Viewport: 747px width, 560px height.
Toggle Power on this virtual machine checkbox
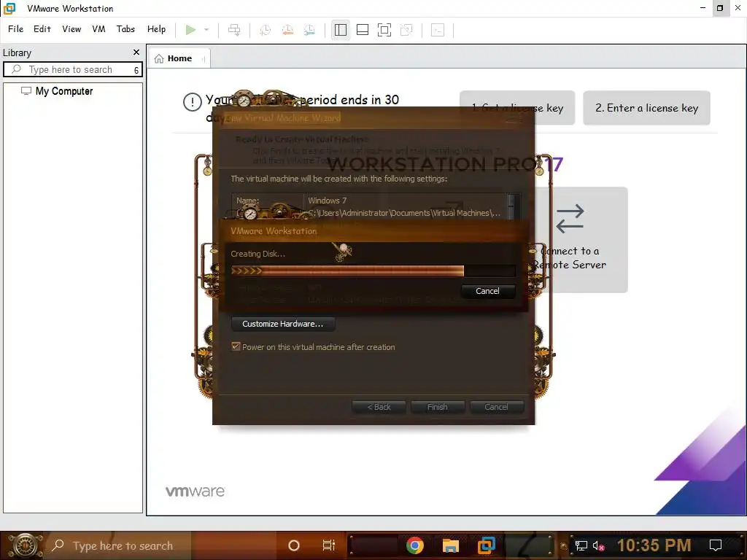pos(236,346)
